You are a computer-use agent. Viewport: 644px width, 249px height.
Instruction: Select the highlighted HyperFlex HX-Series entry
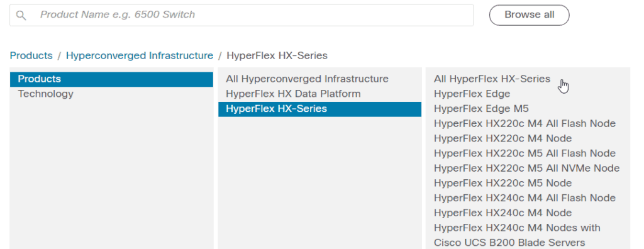pyautogui.click(x=319, y=109)
